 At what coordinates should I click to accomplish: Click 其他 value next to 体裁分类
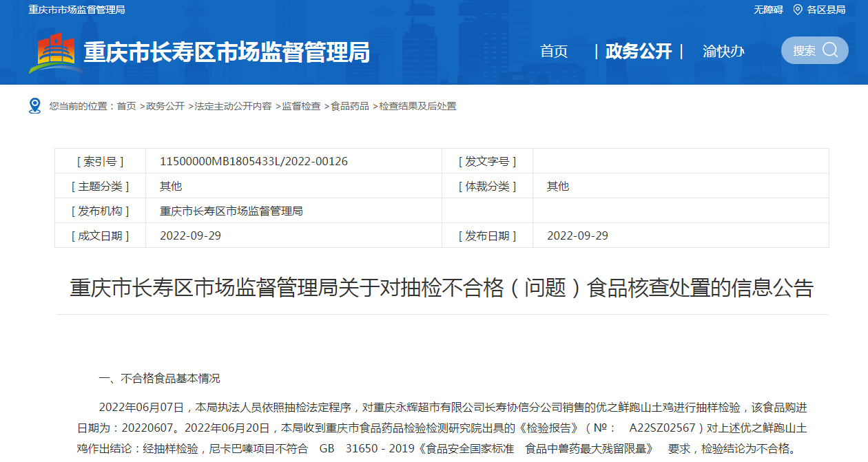pyautogui.click(x=558, y=186)
